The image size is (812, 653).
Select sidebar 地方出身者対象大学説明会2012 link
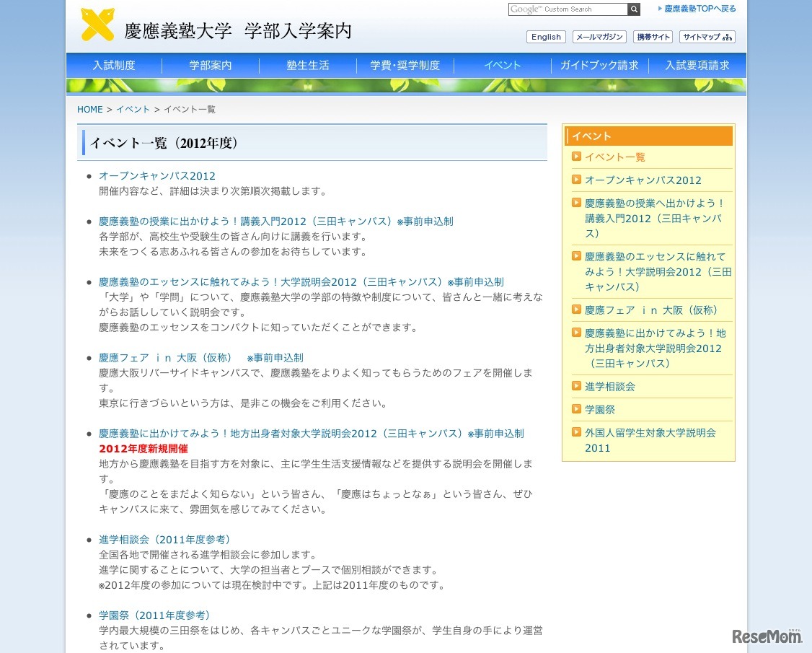pos(656,348)
